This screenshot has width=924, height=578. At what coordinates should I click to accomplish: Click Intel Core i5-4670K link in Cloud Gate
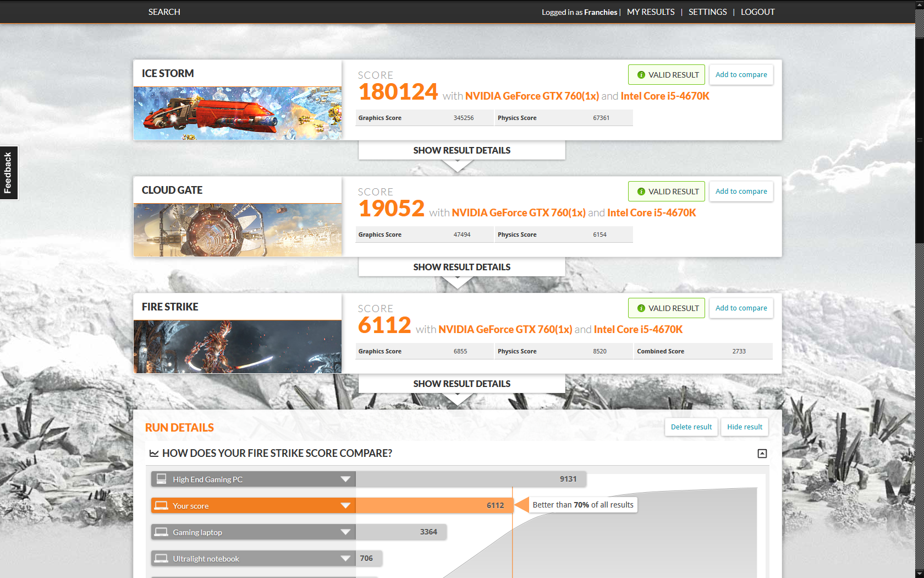pyautogui.click(x=652, y=212)
